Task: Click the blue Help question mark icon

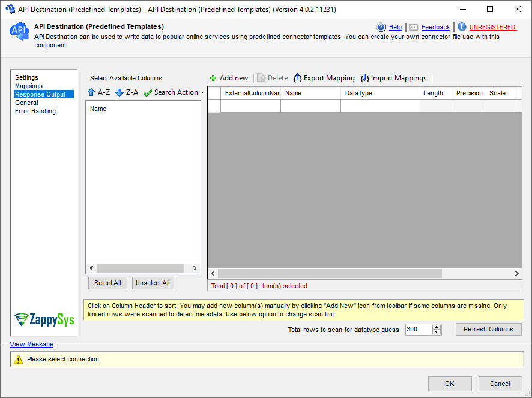Action: [x=381, y=27]
